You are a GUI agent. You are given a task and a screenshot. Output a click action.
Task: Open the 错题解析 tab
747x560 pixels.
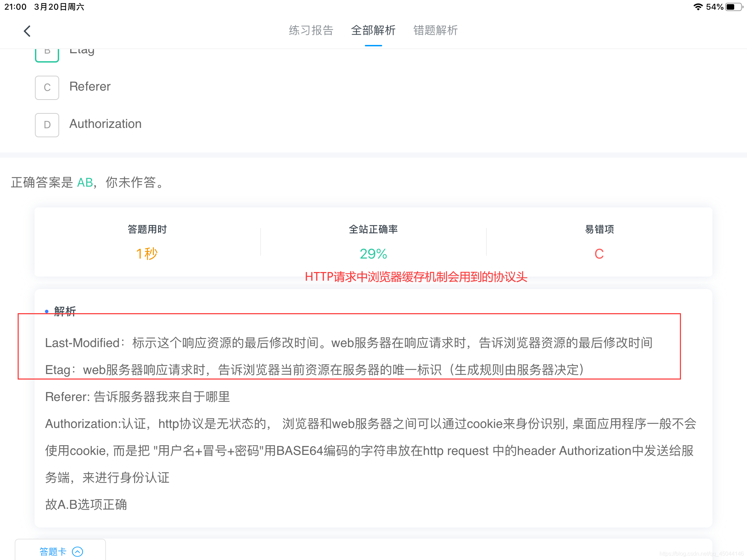click(435, 30)
